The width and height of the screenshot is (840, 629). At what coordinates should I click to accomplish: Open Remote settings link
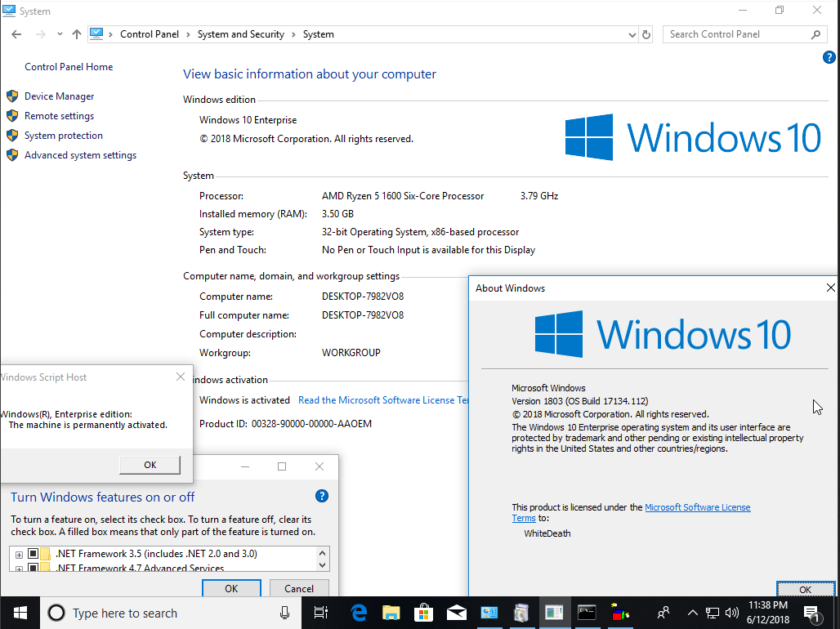59,116
